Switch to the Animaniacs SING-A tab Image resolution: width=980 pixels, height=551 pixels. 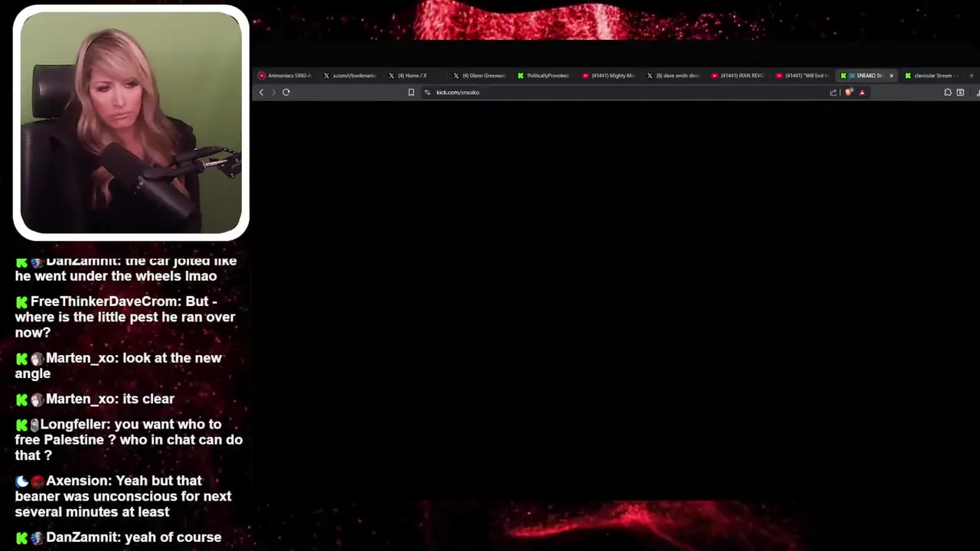click(286, 76)
